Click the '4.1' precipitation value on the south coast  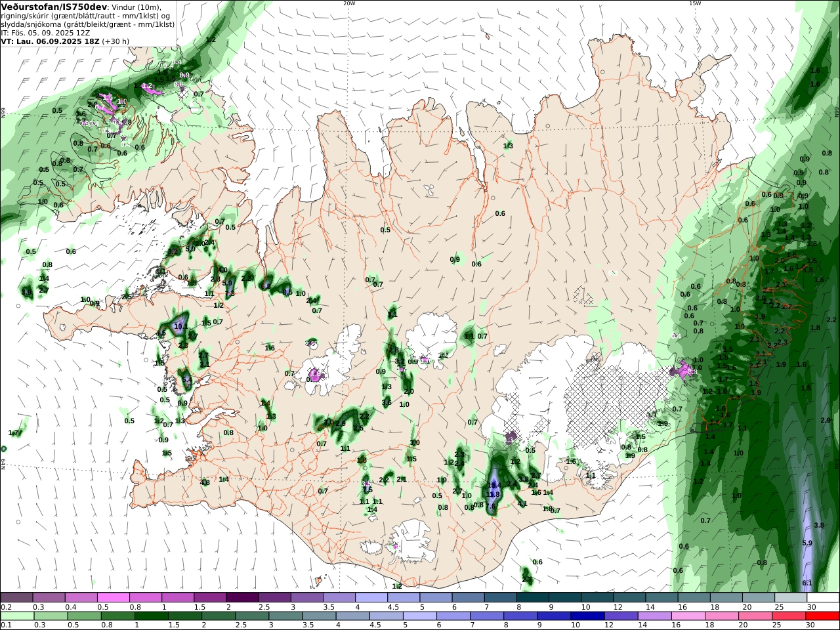tap(522, 504)
